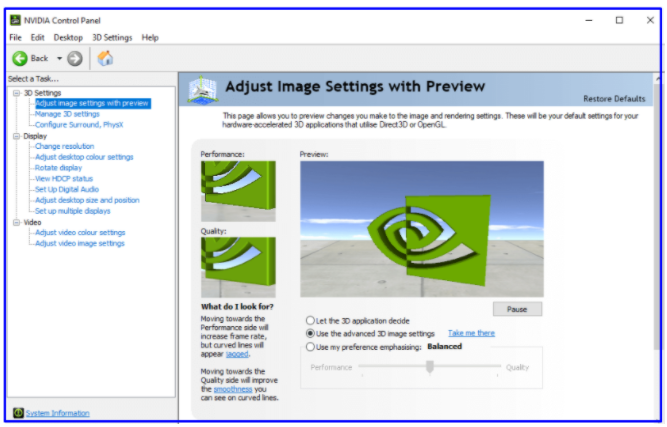667x427 pixels.
Task: Open Adjust desktop size and position
Action: coord(87,200)
